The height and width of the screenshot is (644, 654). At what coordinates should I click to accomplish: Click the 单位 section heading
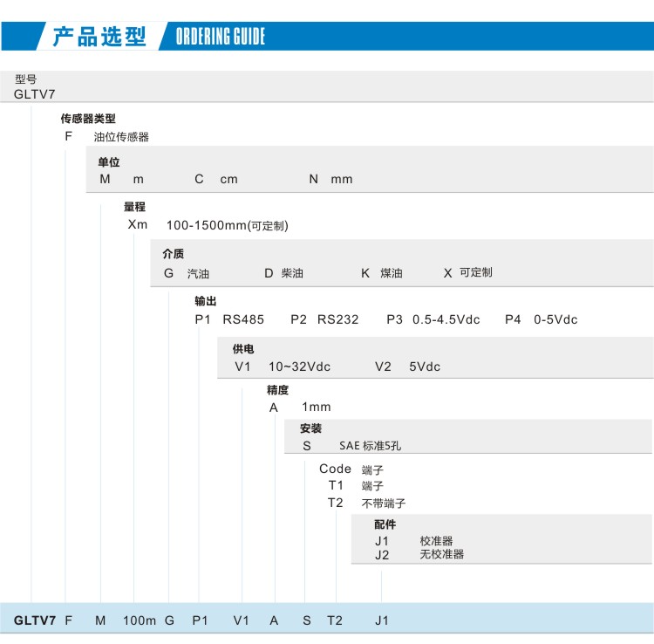(109, 162)
